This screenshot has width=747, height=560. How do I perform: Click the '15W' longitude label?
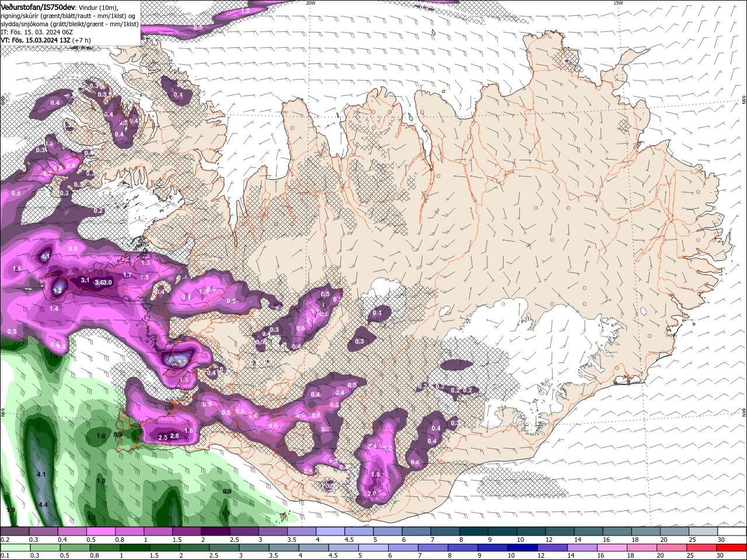click(618, 3)
